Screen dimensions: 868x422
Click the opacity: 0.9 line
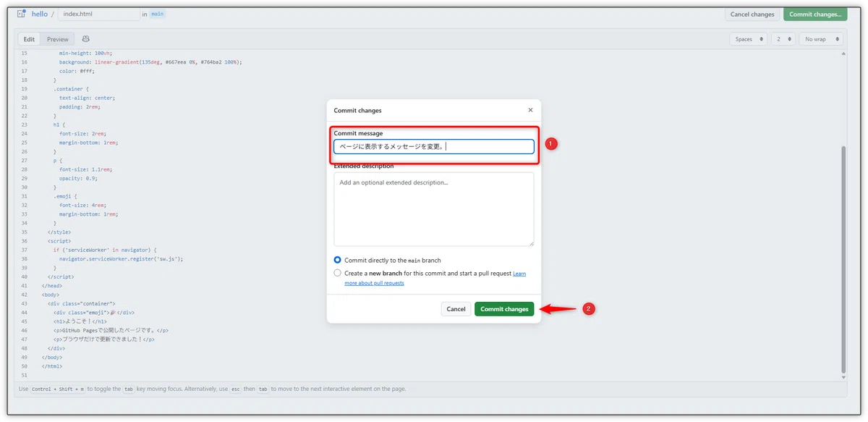(78, 178)
